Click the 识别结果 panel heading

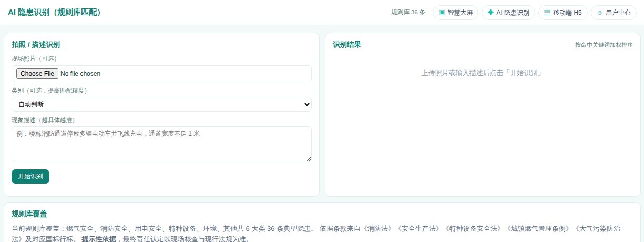coord(347,45)
